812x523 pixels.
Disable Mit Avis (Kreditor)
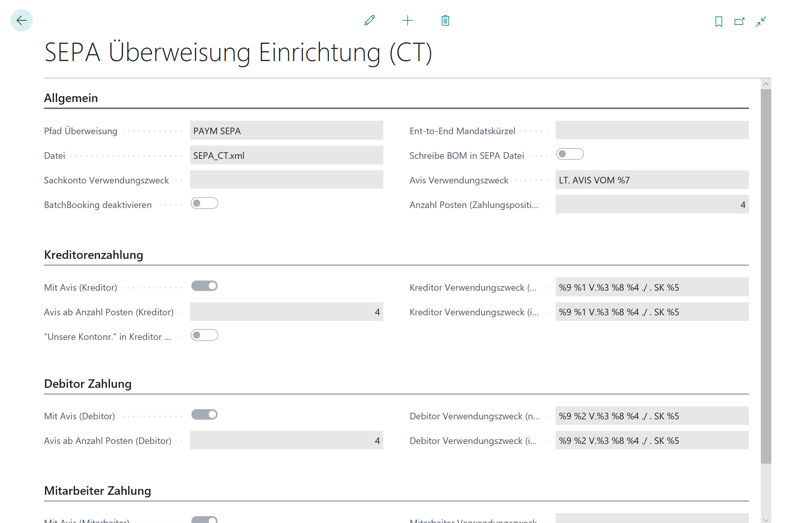(204, 285)
